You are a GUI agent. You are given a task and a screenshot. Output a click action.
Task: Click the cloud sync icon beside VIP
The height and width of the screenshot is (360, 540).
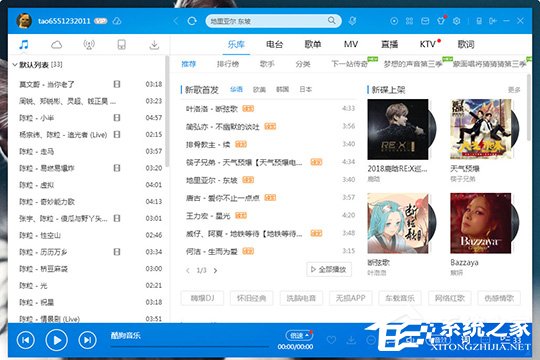point(117,21)
